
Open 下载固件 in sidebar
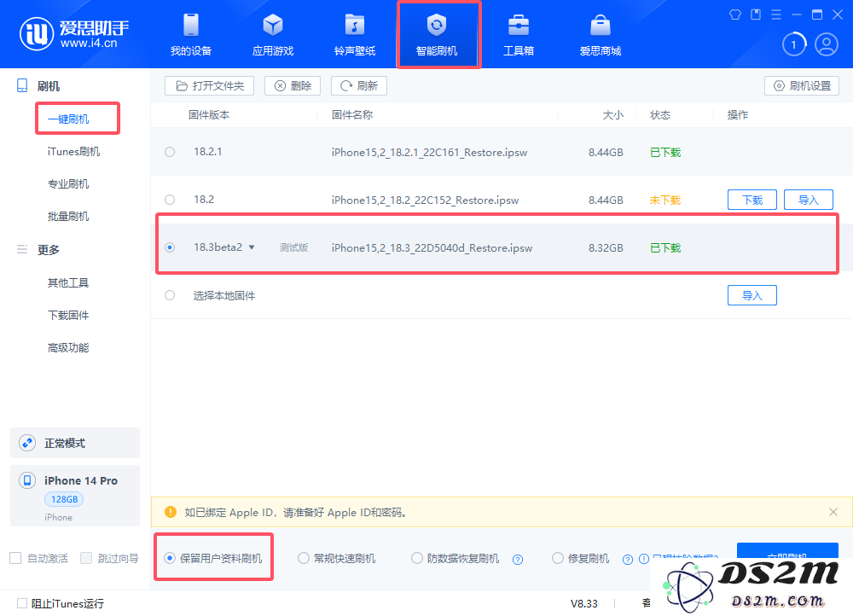click(x=68, y=316)
